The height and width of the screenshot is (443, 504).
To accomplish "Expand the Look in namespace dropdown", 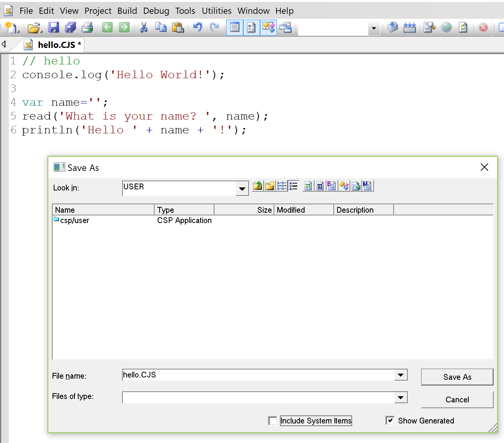I will point(242,189).
